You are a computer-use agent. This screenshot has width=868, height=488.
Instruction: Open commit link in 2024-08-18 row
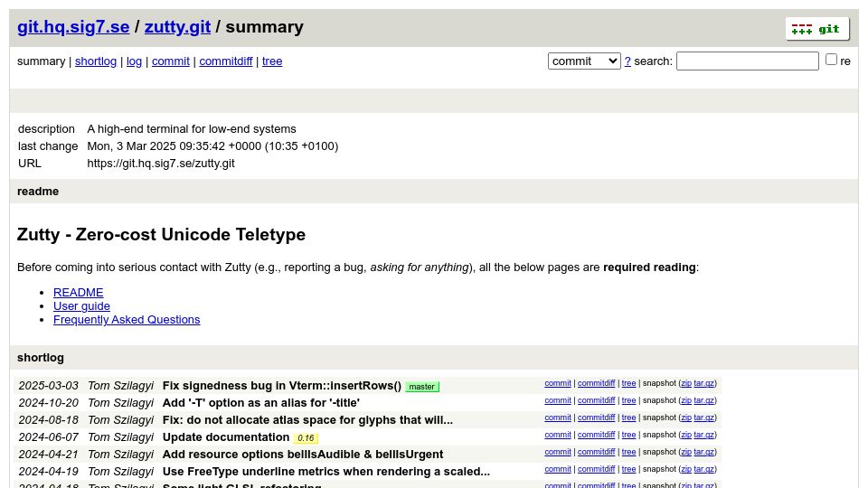[x=558, y=418]
